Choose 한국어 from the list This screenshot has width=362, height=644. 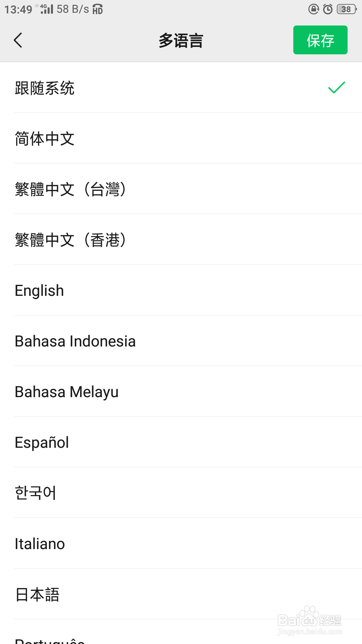pos(36,493)
